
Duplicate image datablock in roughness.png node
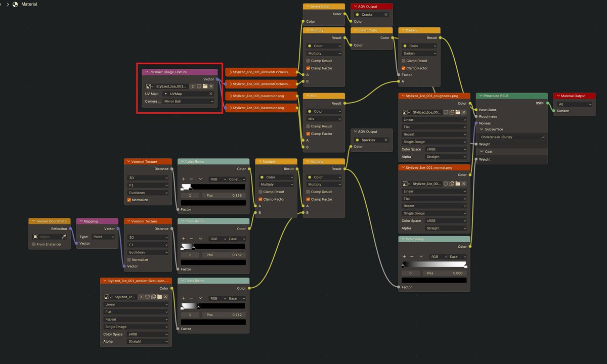[452, 112]
